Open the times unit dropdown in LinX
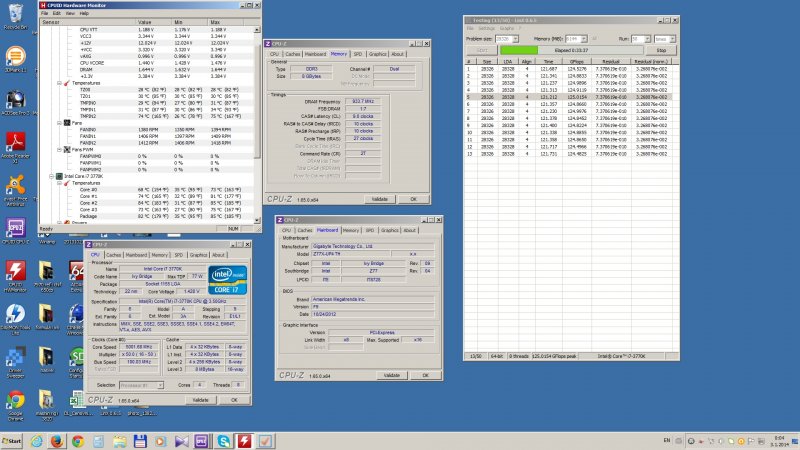This screenshot has height=450, width=800. click(672, 39)
